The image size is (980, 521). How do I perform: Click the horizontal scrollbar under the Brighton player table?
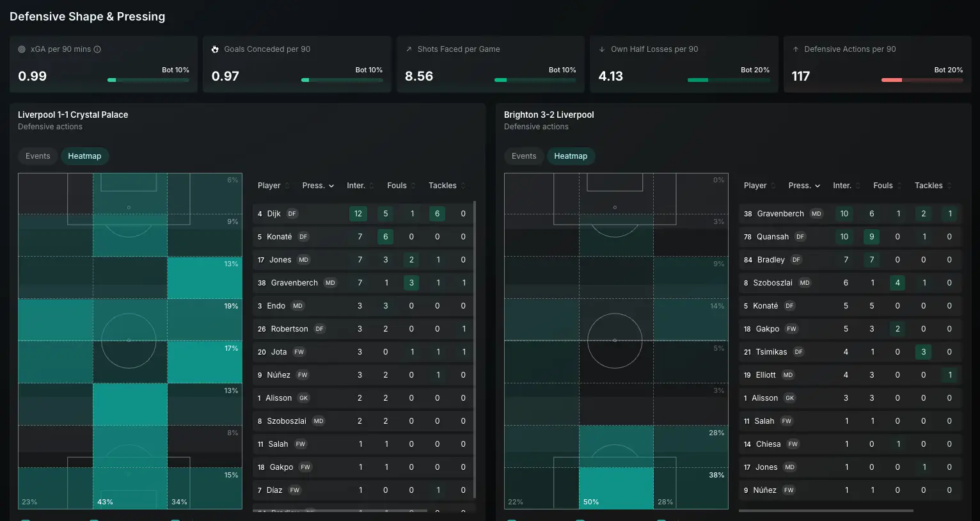click(826, 511)
